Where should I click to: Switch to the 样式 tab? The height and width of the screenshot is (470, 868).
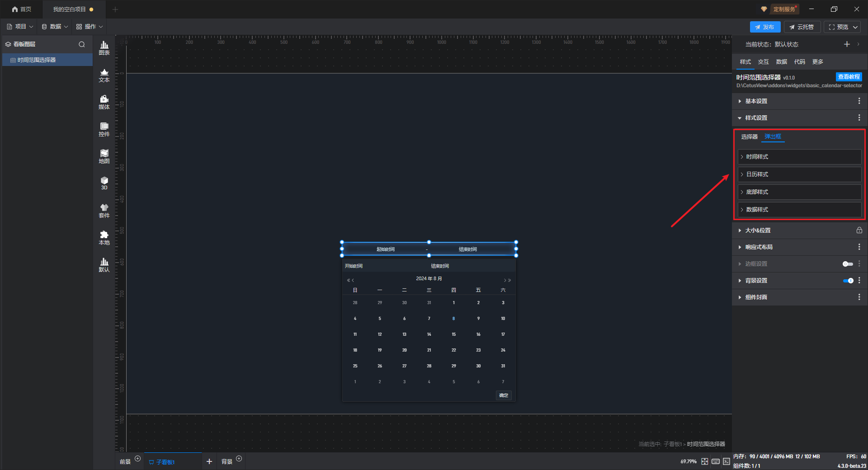[745, 62]
